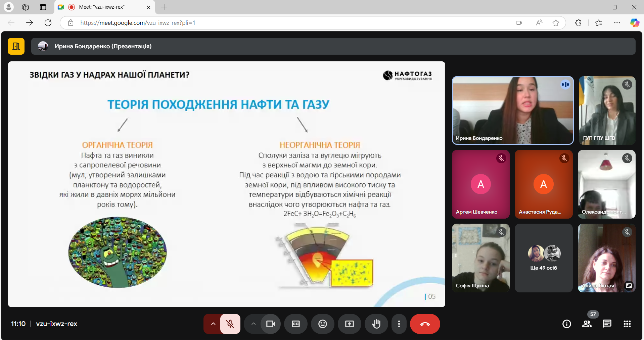Select Олександр participant video tile
Image resolution: width=644 pixels, height=340 pixels.
tap(607, 184)
